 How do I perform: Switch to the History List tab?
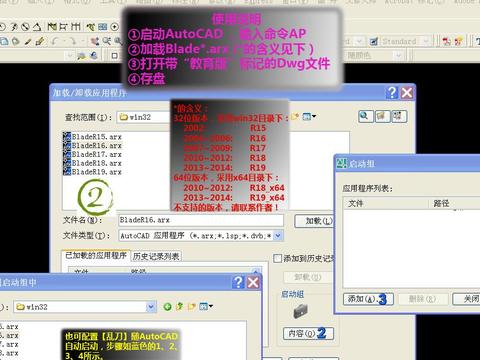(156, 256)
